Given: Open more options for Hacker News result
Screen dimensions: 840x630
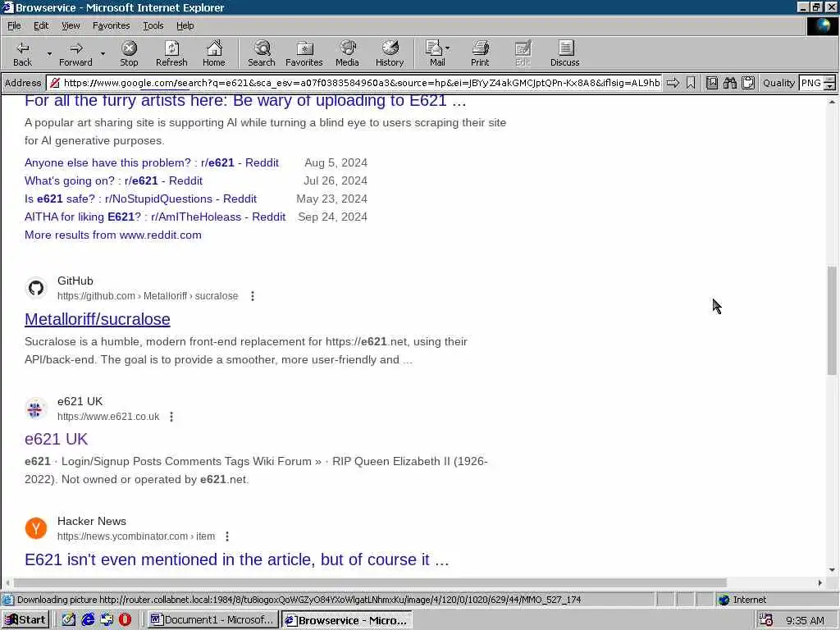Looking at the screenshot, I should 227,536.
